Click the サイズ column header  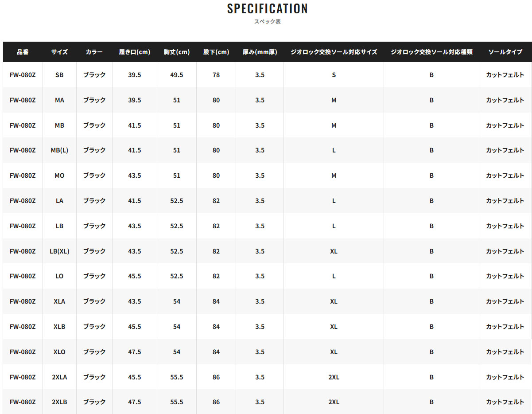coord(59,52)
